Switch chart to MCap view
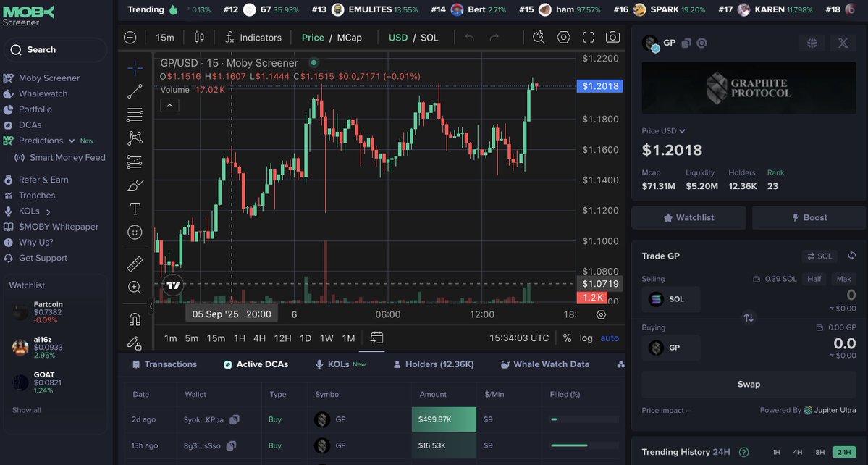Viewport: 868px width, 465px height. 350,38
